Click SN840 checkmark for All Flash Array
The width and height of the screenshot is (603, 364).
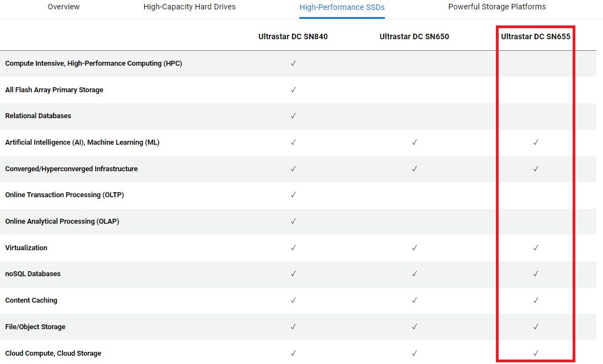(293, 89)
